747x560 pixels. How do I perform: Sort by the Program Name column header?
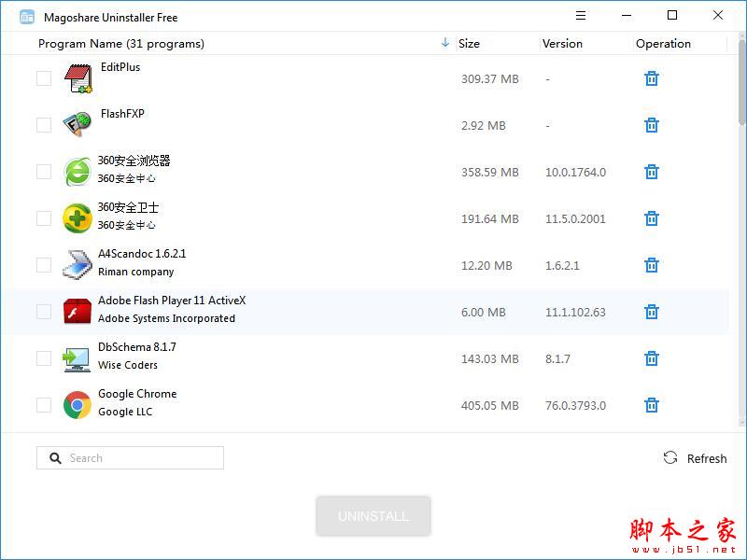pyautogui.click(x=121, y=44)
